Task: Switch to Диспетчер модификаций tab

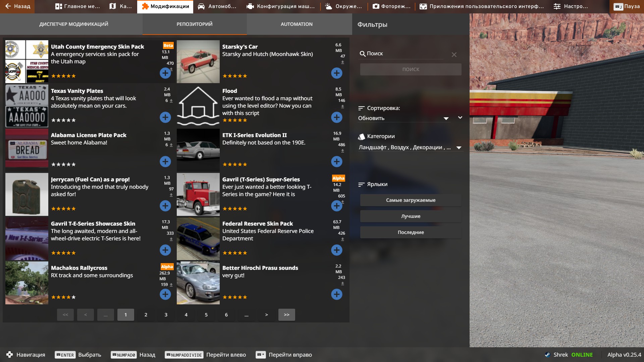Action: (x=73, y=24)
